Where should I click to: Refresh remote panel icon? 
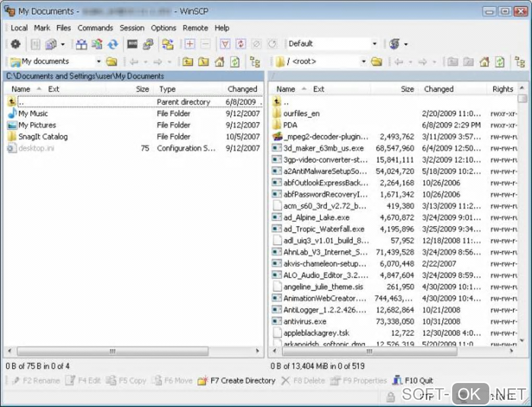500,61
